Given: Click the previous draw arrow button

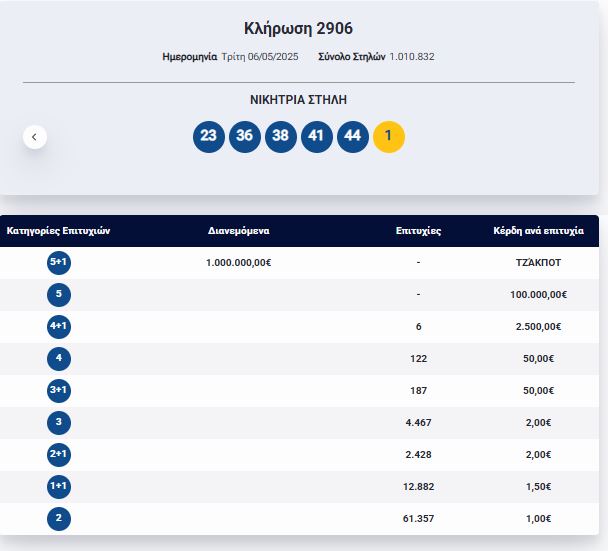Looking at the screenshot, I should [35, 136].
